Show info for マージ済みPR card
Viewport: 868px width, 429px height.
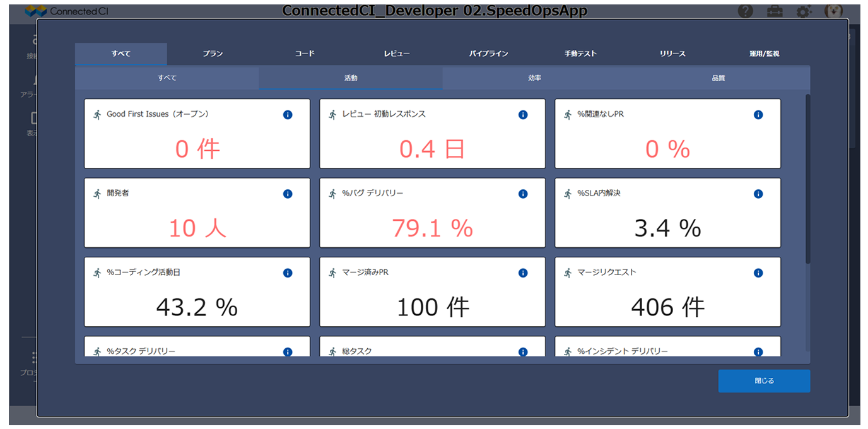pos(523,273)
